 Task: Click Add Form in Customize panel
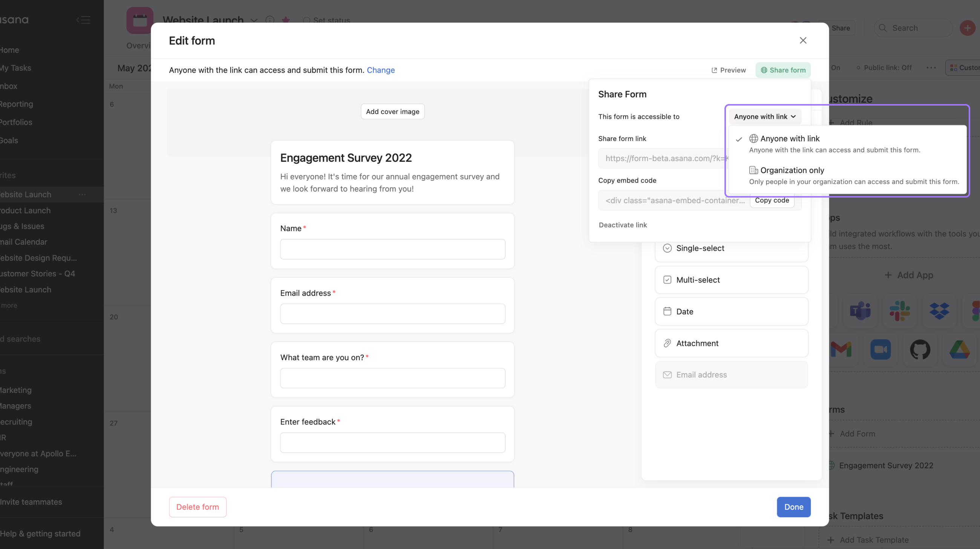point(852,434)
